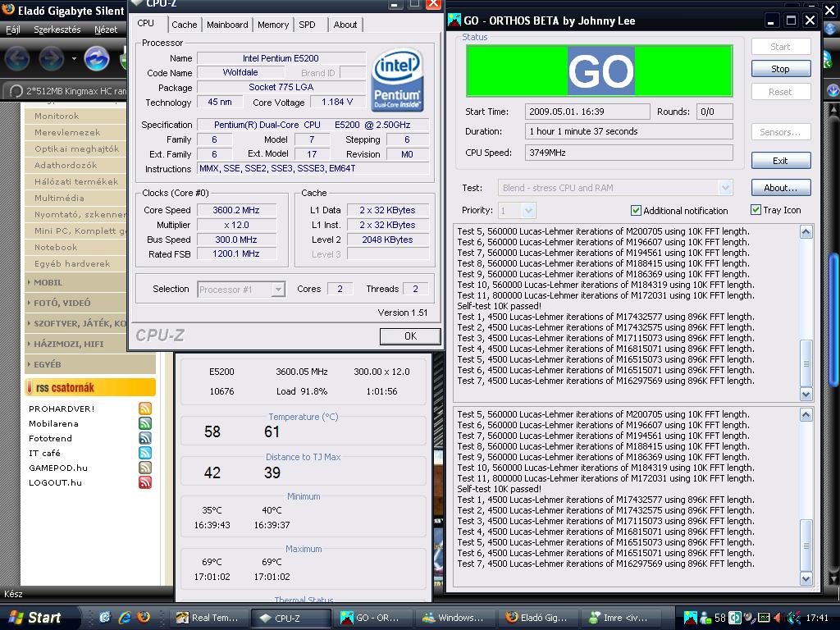Toggle the Tray Icon checkbox
The image size is (840, 630).
756,210
